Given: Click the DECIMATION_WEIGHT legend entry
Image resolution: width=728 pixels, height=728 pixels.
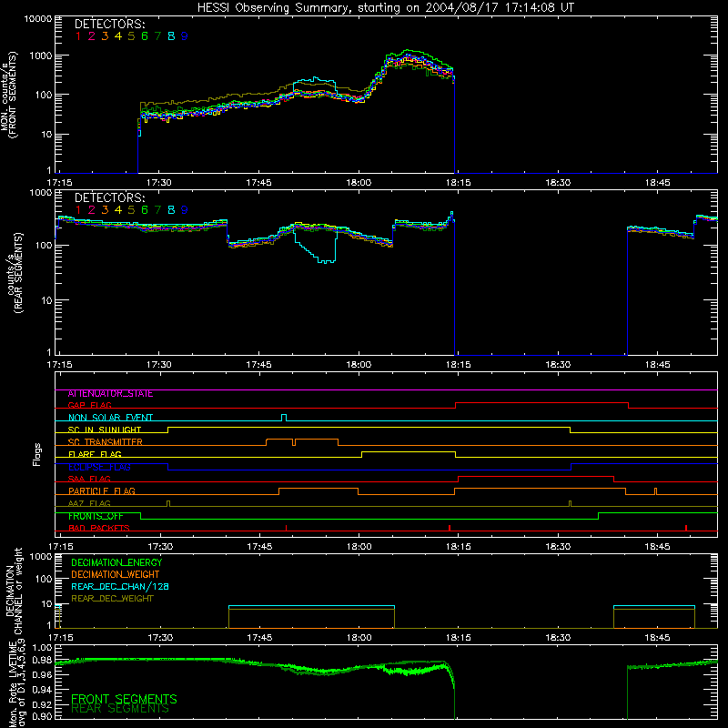Looking at the screenshot, I should (116, 575).
